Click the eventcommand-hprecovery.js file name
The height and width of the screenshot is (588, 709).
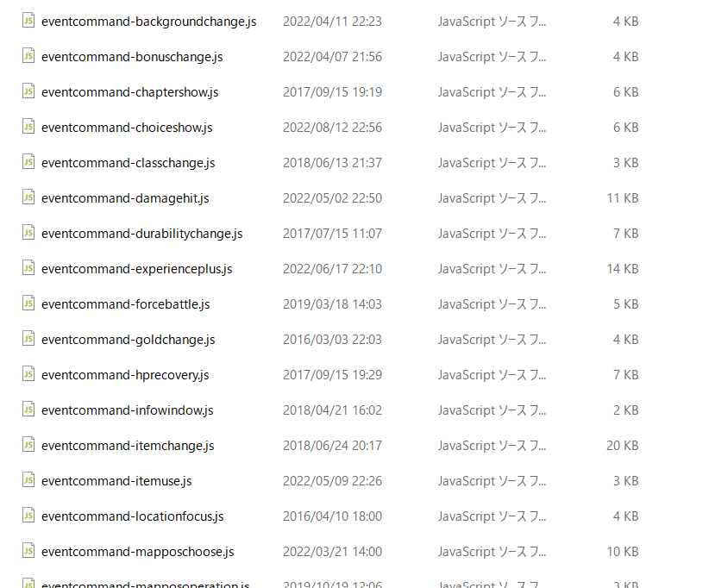click(125, 375)
